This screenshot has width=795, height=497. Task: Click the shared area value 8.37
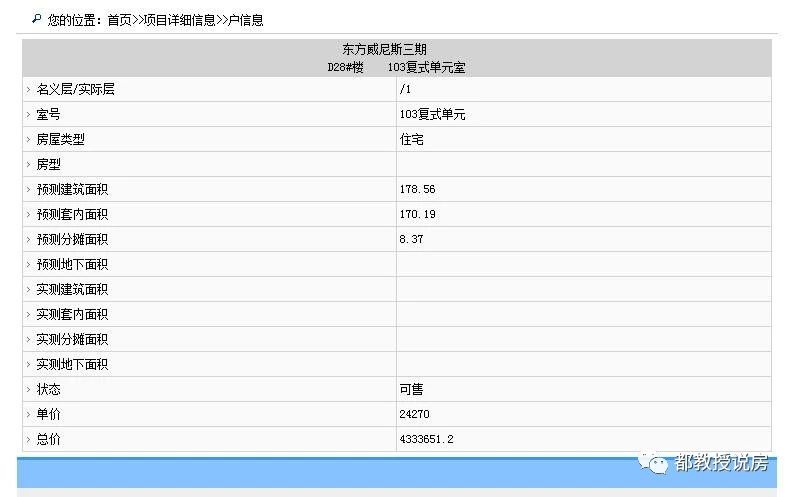tap(411, 239)
